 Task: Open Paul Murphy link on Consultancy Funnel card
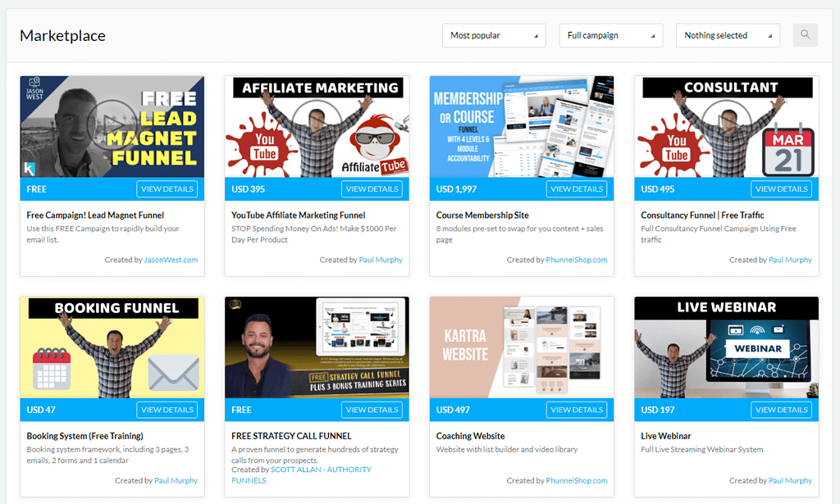790,260
